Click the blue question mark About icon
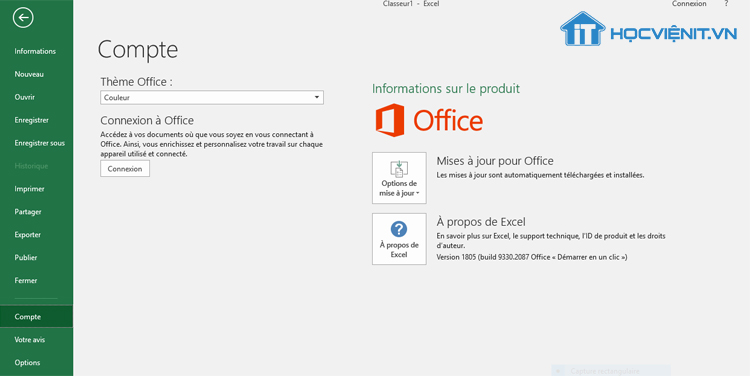Image resolution: width=750 pixels, height=376 pixels. pos(399,229)
